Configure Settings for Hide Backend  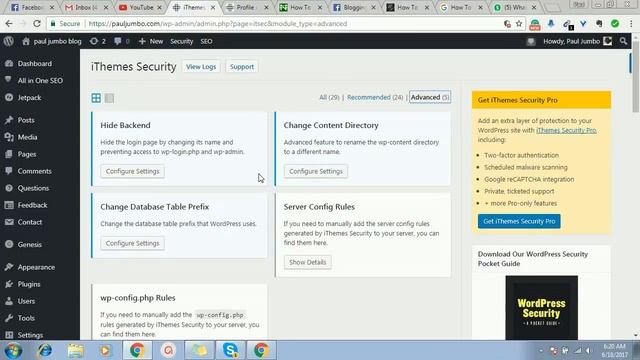pyautogui.click(x=133, y=171)
